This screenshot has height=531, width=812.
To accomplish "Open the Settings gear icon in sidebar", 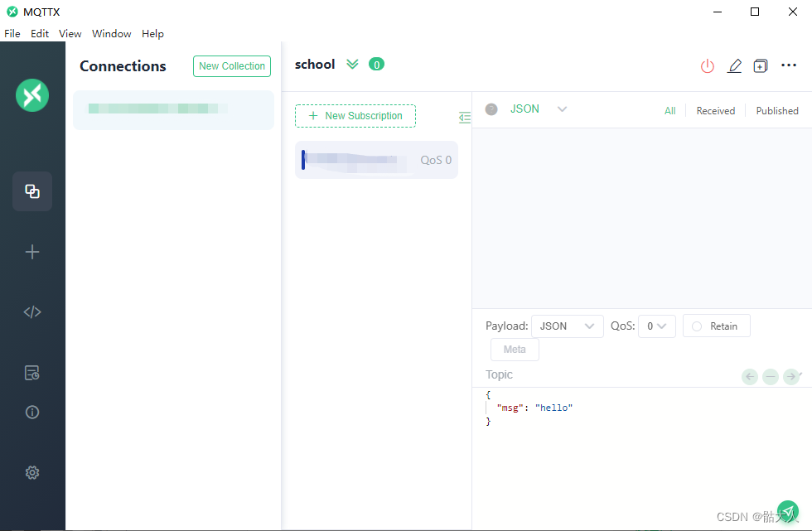I will pyautogui.click(x=32, y=472).
